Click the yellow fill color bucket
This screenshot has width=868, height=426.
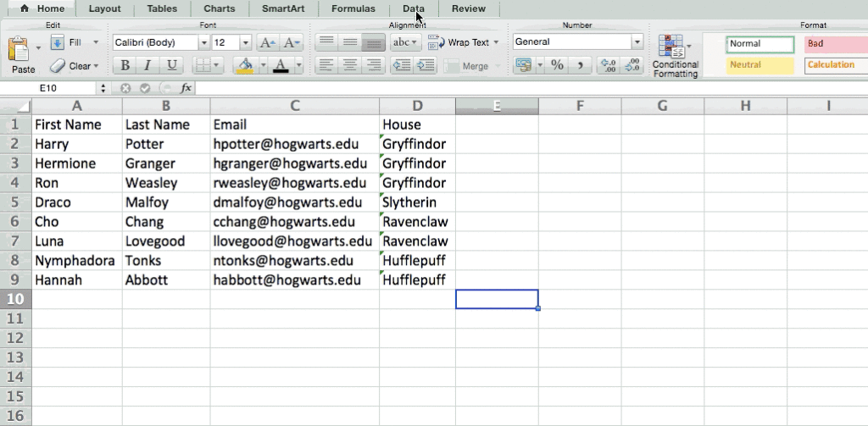245,64
